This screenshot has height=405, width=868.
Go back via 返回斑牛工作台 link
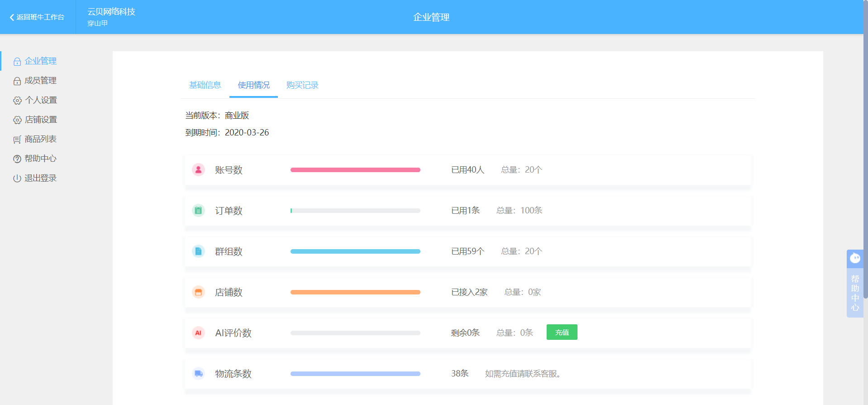click(37, 17)
